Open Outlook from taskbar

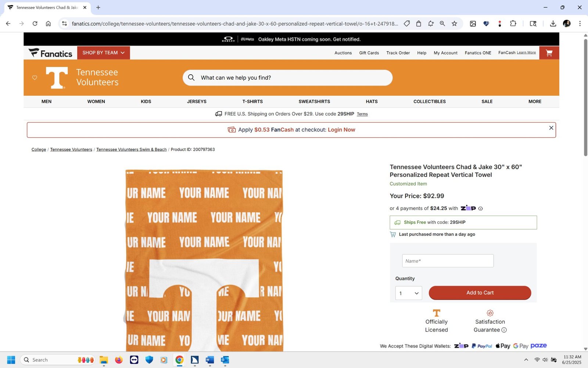225,360
